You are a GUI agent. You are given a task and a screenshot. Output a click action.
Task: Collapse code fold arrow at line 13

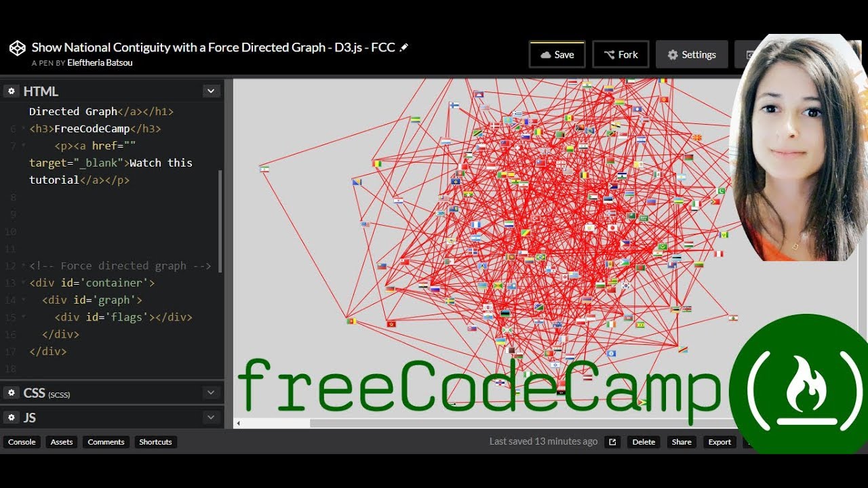point(24,283)
